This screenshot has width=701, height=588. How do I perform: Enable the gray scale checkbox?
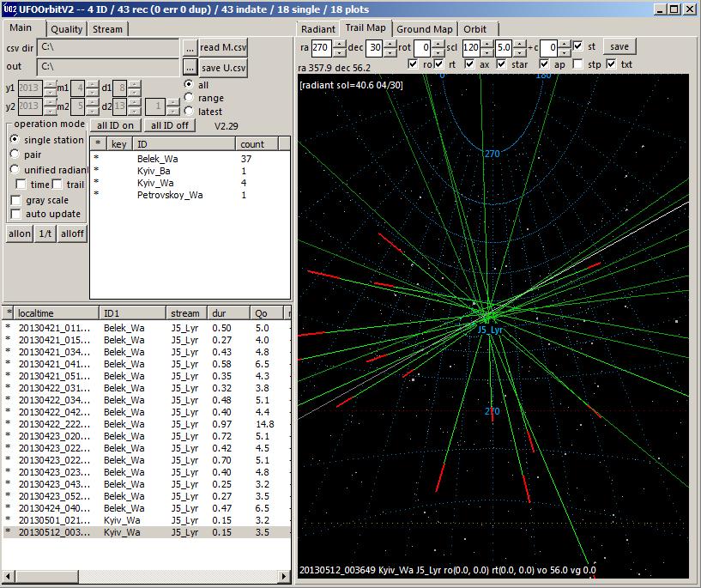pyautogui.click(x=16, y=200)
